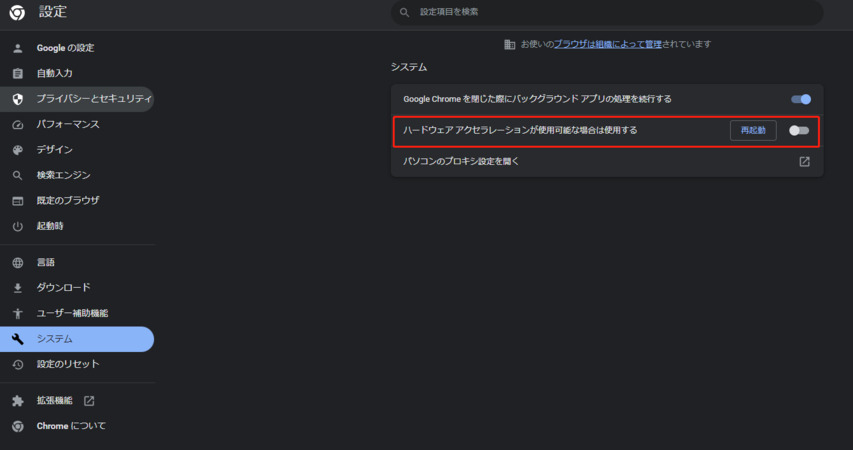The height and width of the screenshot is (450, 853).
Task: Click the wrench icon for システム
Action: pyautogui.click(x=17, y=339)
